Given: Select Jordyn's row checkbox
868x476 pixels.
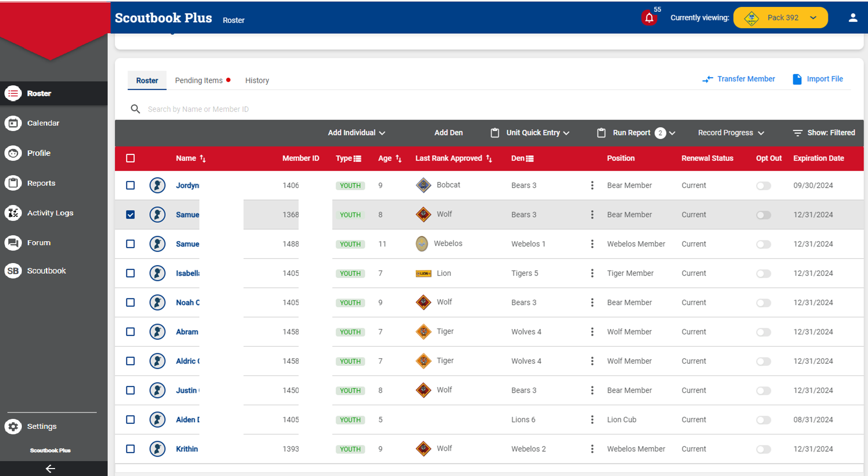Looking at the screenshot, I should click(130, 185).
